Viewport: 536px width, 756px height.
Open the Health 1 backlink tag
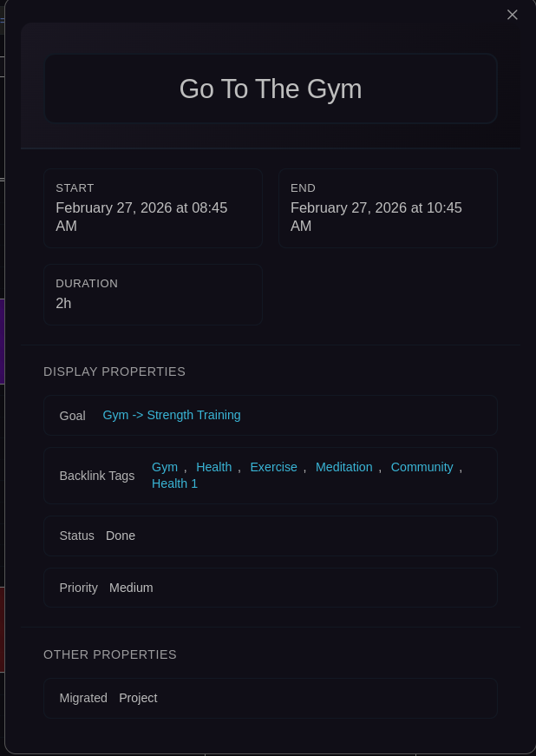coord(174,483)
